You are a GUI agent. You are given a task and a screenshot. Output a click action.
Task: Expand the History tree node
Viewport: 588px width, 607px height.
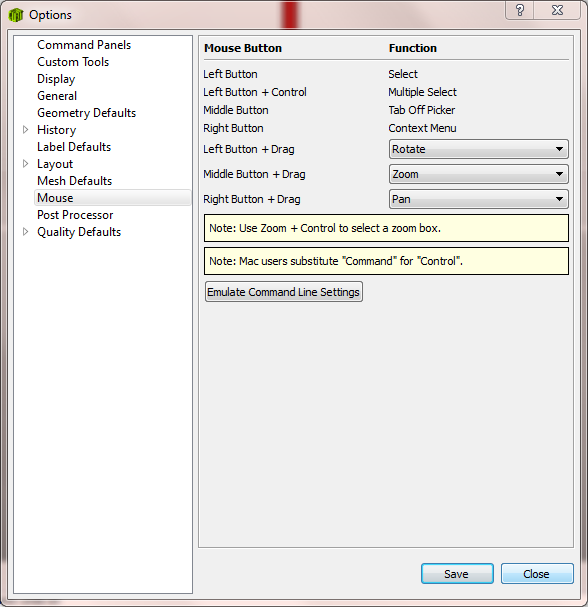tap(26, 130)
